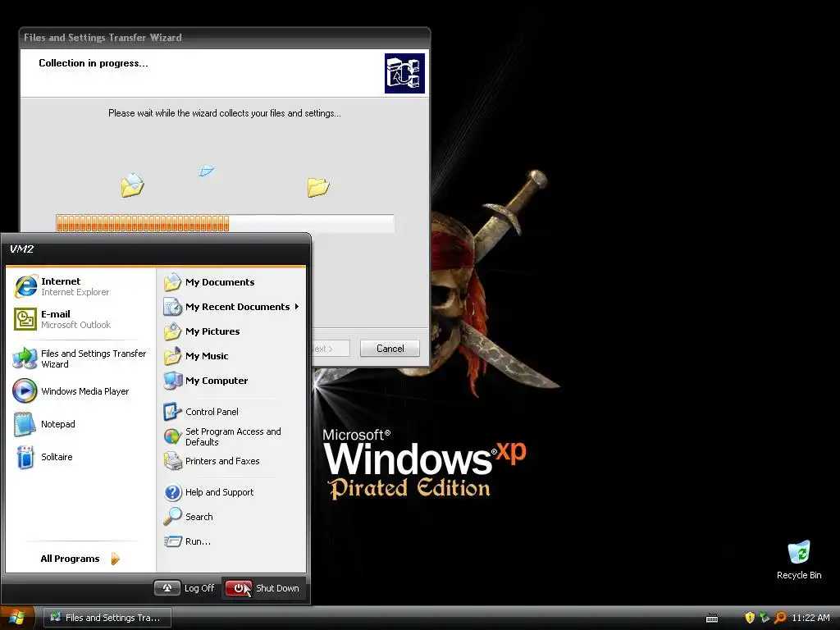Click My Recent Documents icon
This screenshot has height=630, width=840.
172,307
